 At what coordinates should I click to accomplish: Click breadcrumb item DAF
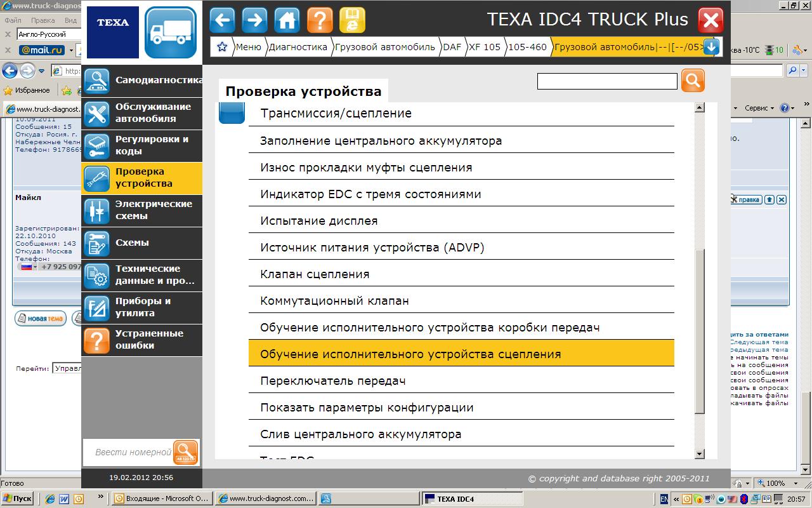452,47
